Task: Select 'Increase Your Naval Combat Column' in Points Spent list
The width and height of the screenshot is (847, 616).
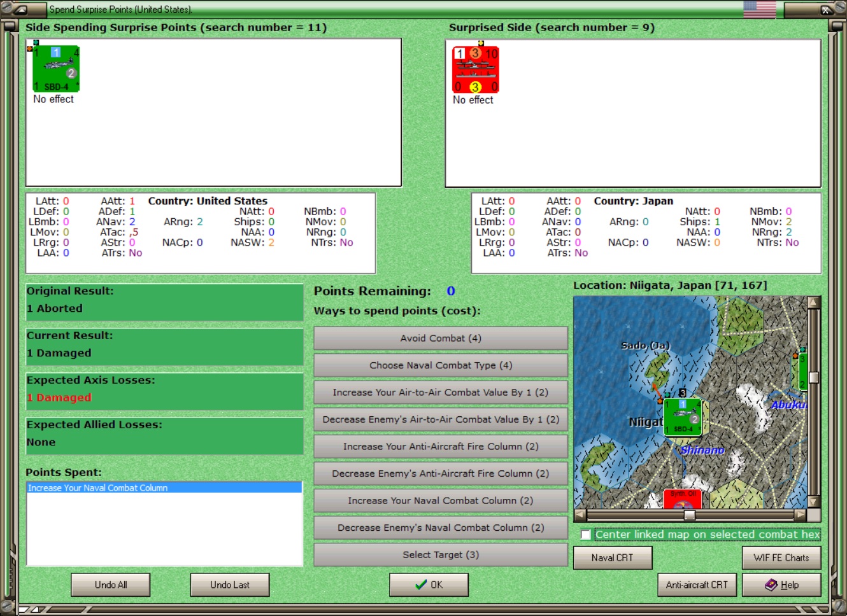Action: (164, 488)
